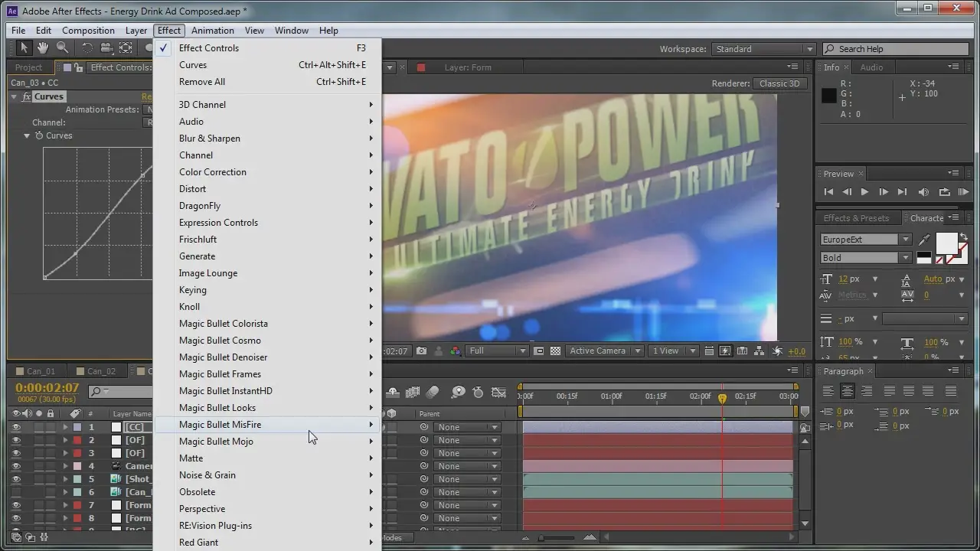
Task: Click the eyedropper in Character panel
Action: (x=924, y=240)
